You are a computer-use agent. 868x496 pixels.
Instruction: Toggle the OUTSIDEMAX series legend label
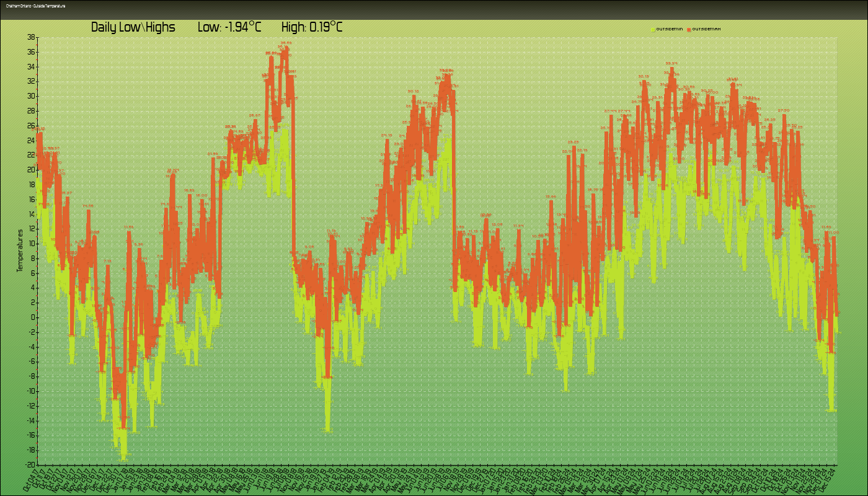coord(706,29)
